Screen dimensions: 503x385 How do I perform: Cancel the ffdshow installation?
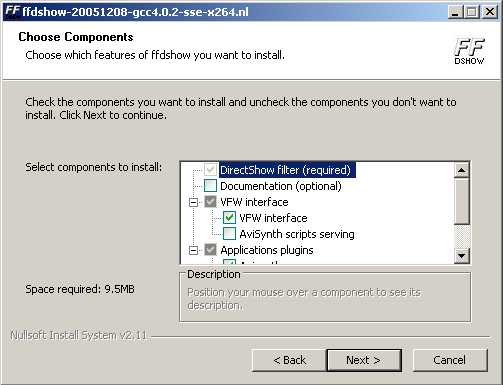coord(450,360)
